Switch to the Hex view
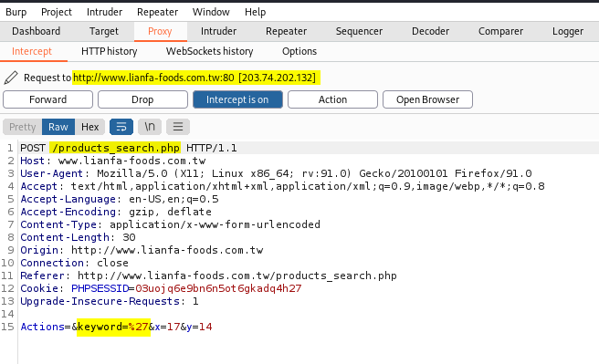Screen dimensions: 599x364 click(x=89, y=127)
